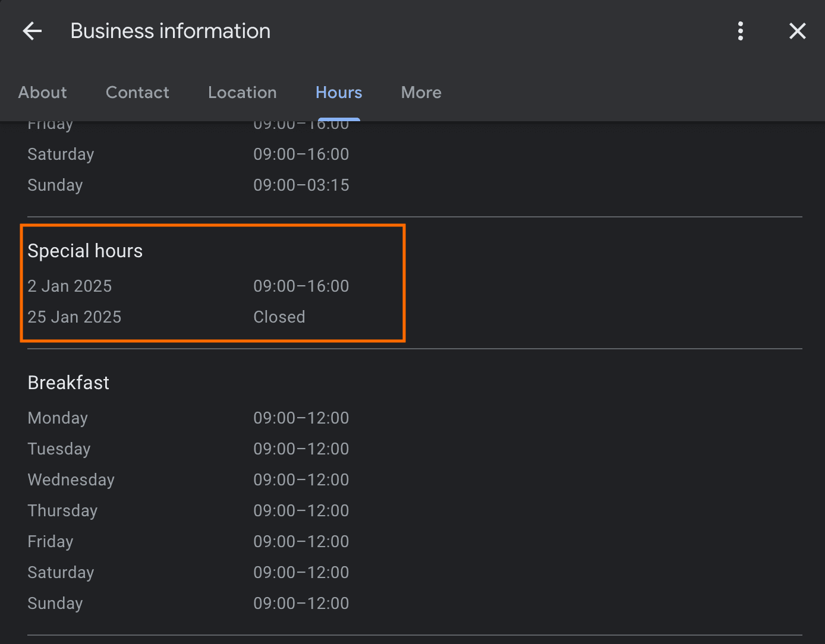Click the Closed status for 25 Jan
Image resolution: width=825 pixels, height=644 pixels.
click(279, 317)
